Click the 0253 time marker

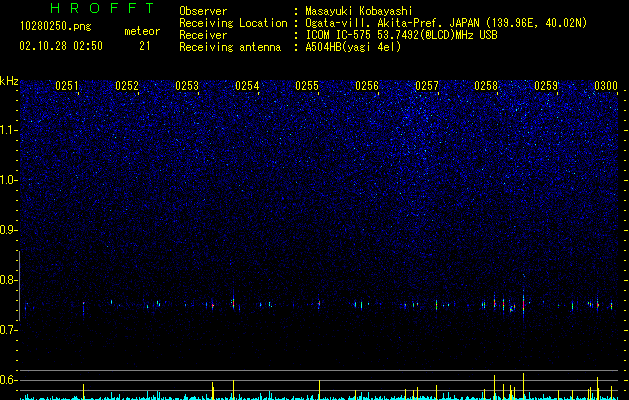(187, 86)
